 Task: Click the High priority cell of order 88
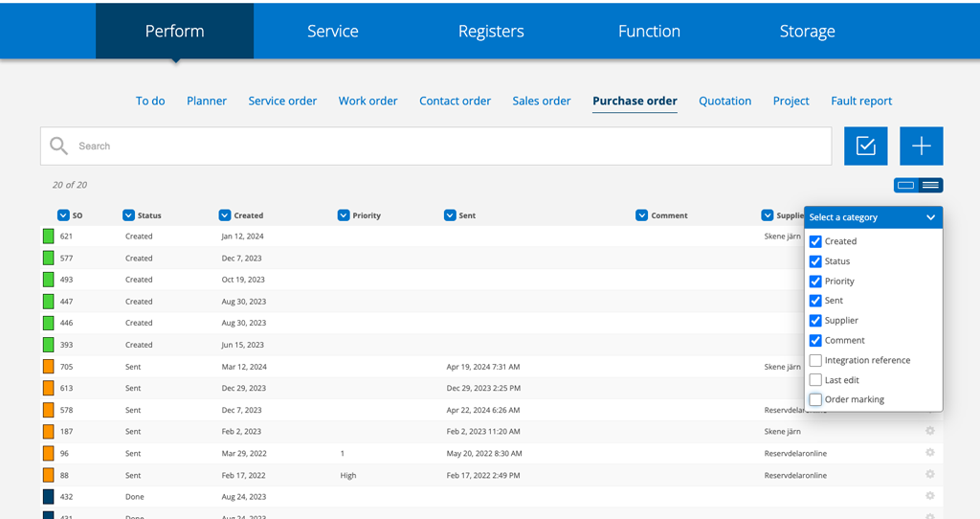[x=348, y=475]
